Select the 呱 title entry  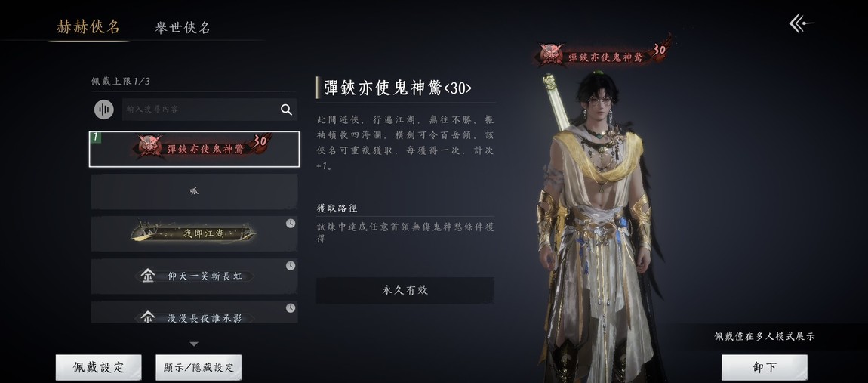pos(194,192)
